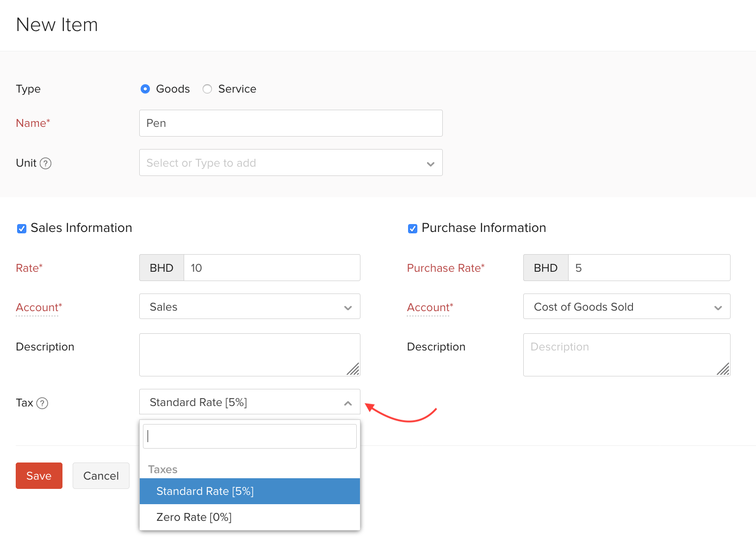This screenshot has height=550, width=756.
Task: Click the Tax help icon
Action: 43,403
